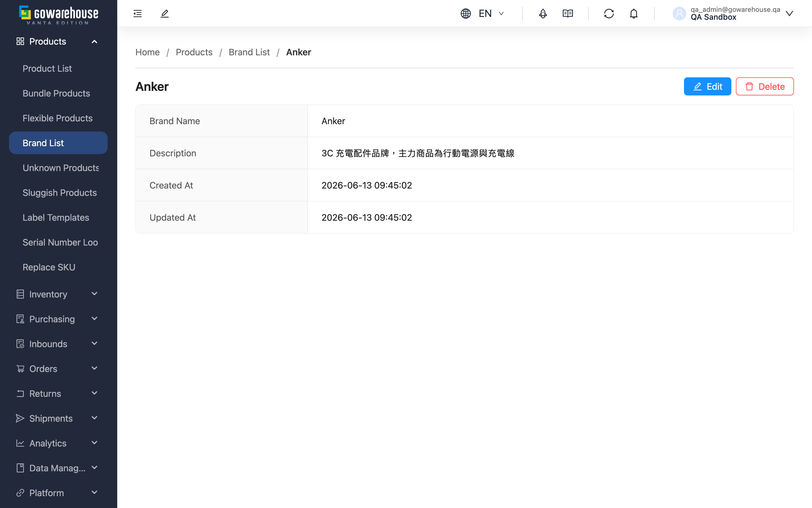Image resolution: width=812 pixels, height=508 pixels.
Task: Open Serial Number Lookup in the sidebar
Action: 58,243
